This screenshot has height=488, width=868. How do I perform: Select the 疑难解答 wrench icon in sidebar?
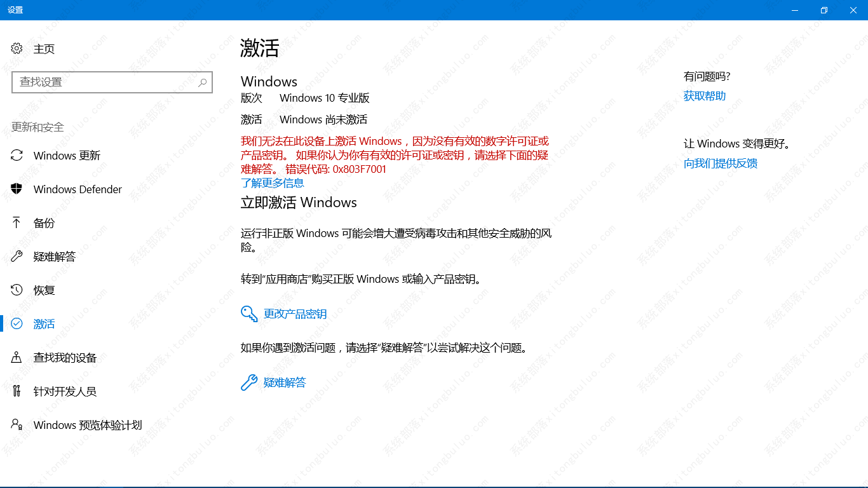[17, 256]
